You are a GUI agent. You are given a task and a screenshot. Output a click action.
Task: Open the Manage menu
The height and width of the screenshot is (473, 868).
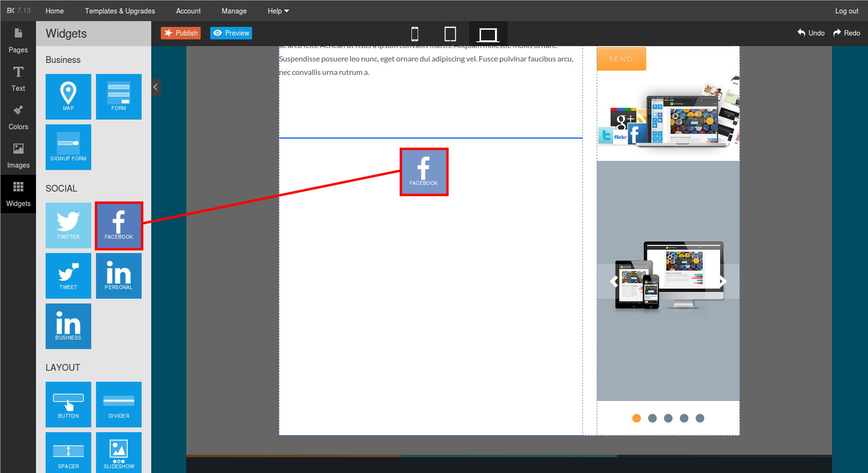(234, 11)
